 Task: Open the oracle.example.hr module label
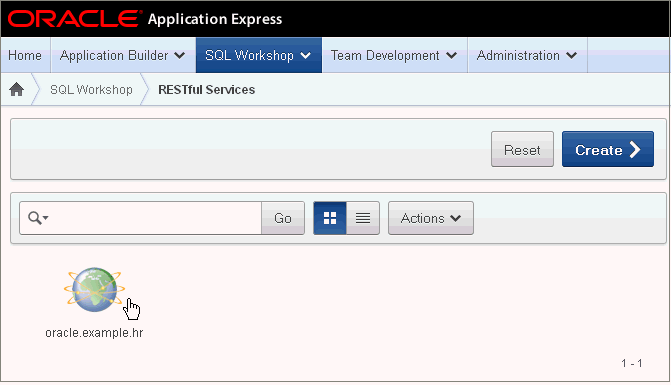point(94,333)
